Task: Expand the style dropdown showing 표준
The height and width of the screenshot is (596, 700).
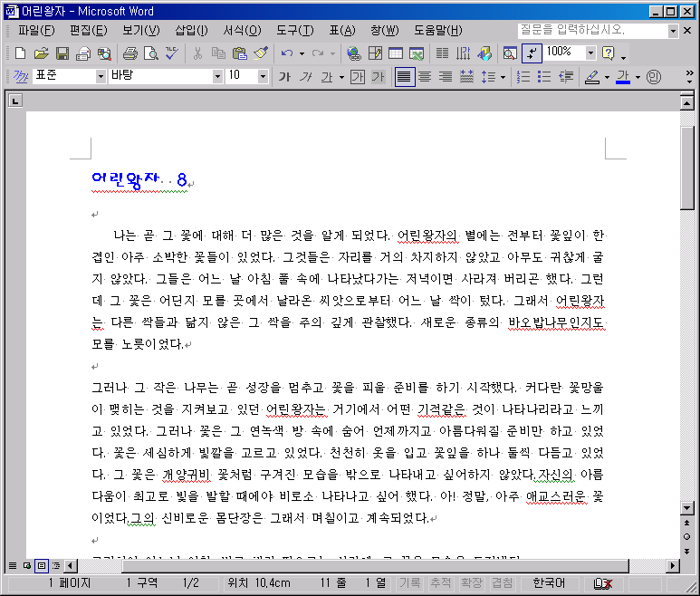Action: tap(101, 77)
